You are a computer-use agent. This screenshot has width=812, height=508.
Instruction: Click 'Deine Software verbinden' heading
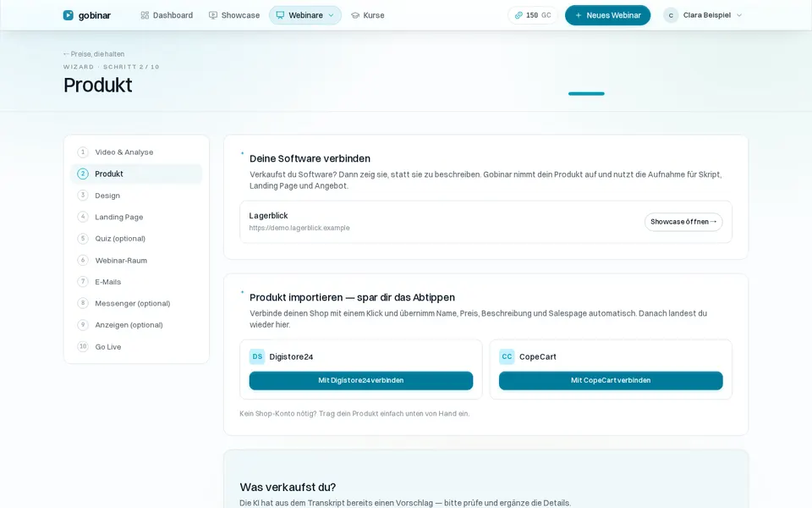[310, 158]
